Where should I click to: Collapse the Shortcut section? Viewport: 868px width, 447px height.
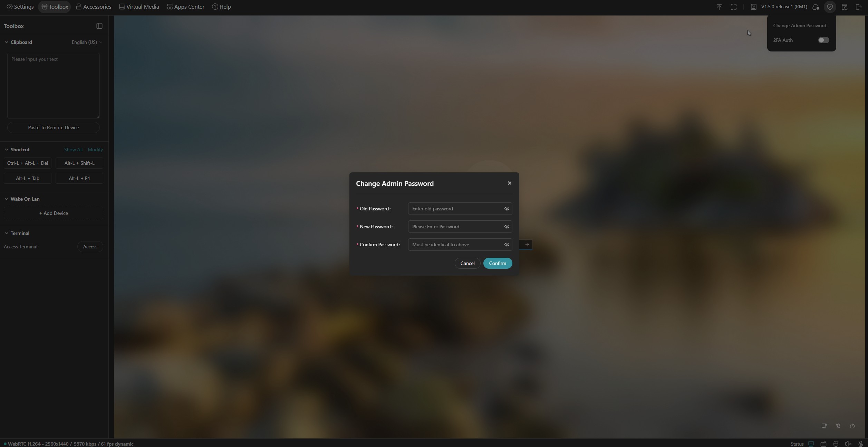[x=7, y=150]
